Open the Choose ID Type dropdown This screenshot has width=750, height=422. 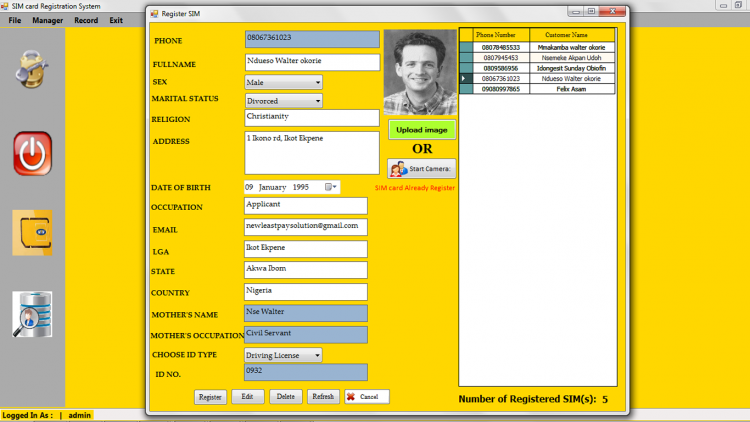pos(317,355)
